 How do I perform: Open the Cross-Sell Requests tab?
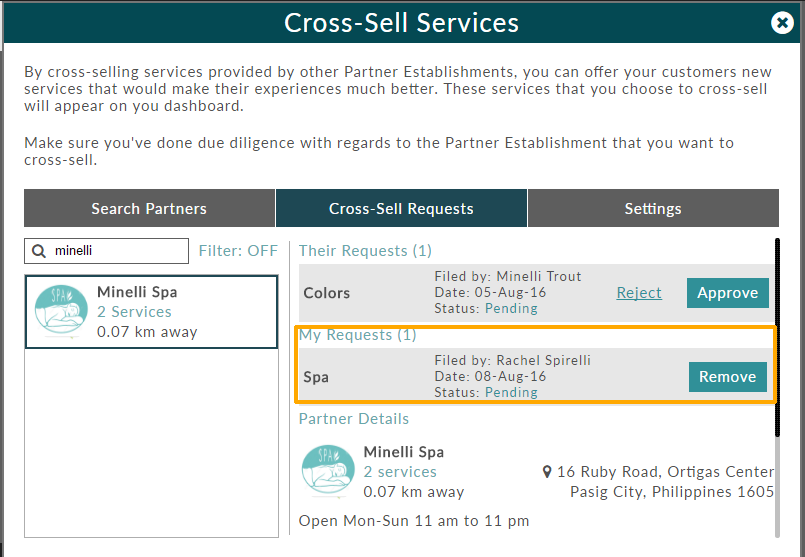point(401,208)
